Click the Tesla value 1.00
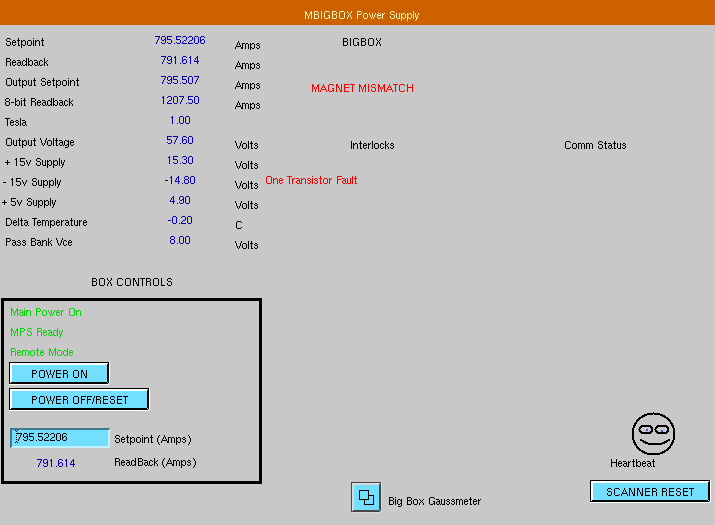This screenshot has height=525, width=715. click(x=180, y=120)
